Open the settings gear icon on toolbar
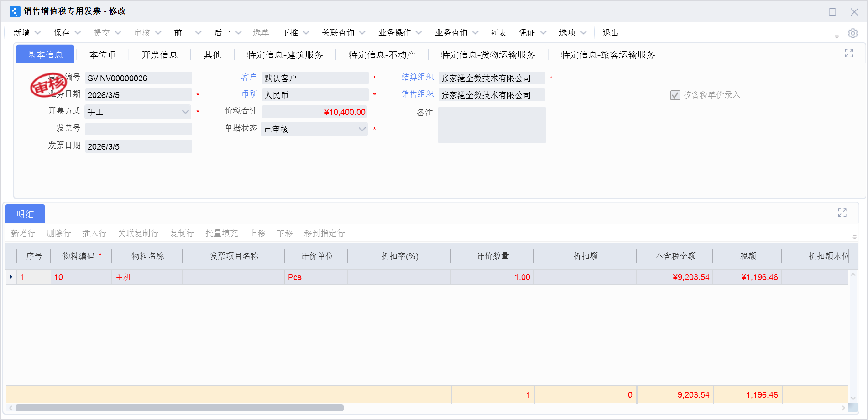 point(852,32)
